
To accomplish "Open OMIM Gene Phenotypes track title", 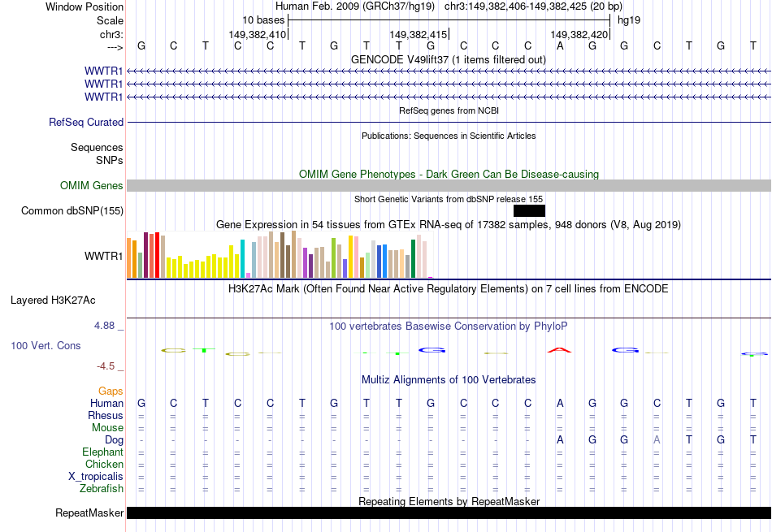I will (x=449, y=174).
